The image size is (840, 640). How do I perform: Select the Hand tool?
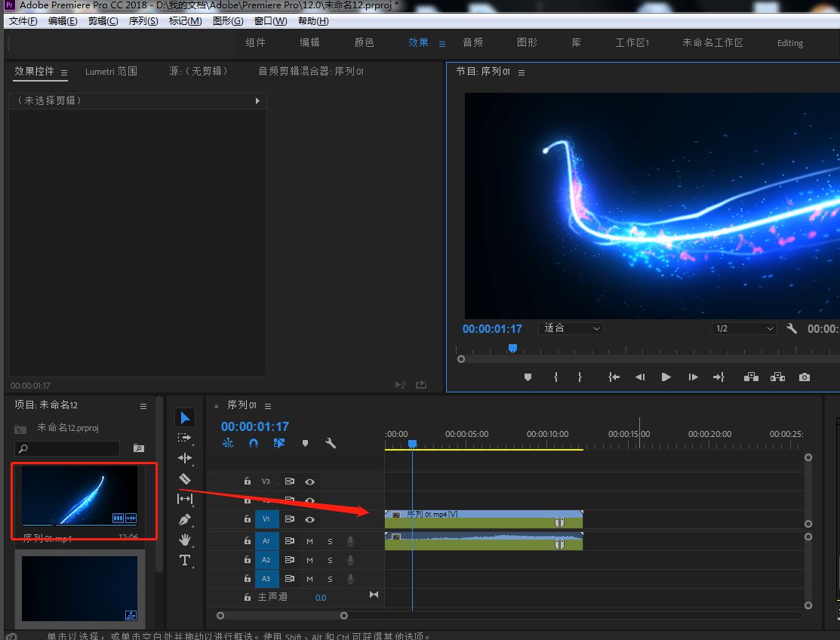185,540
